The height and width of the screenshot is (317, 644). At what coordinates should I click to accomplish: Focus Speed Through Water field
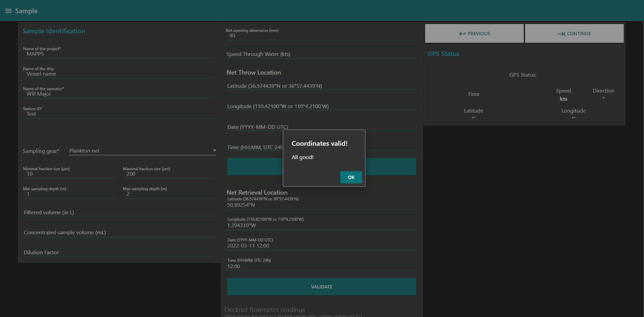point(321,54)
